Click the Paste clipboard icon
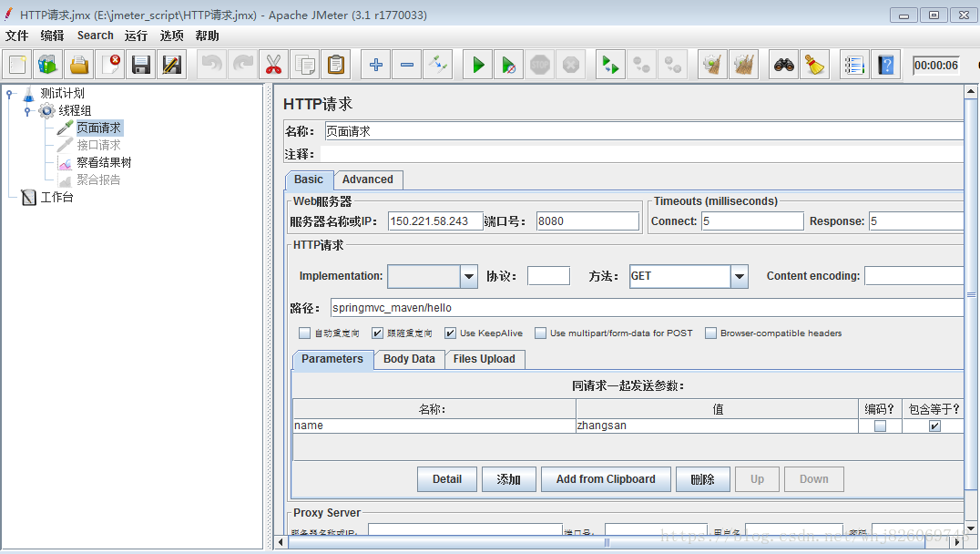The image size is (980, 554). click(336, 65)
